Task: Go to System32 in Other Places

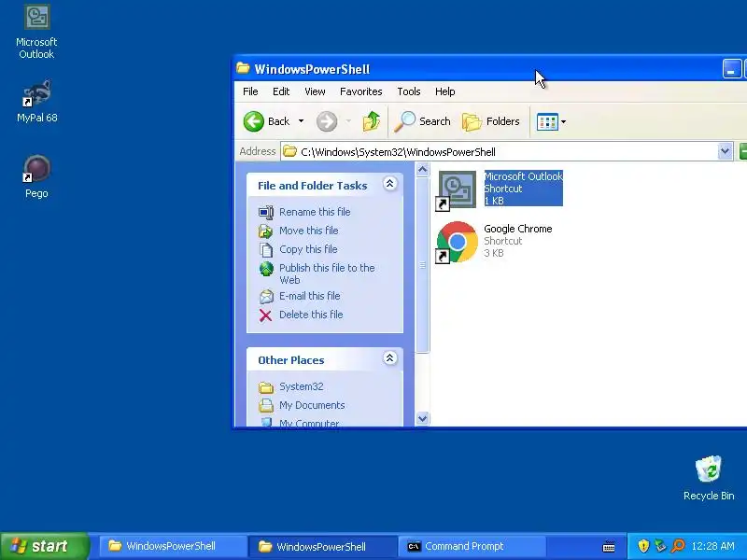Action: pos(301,386)
